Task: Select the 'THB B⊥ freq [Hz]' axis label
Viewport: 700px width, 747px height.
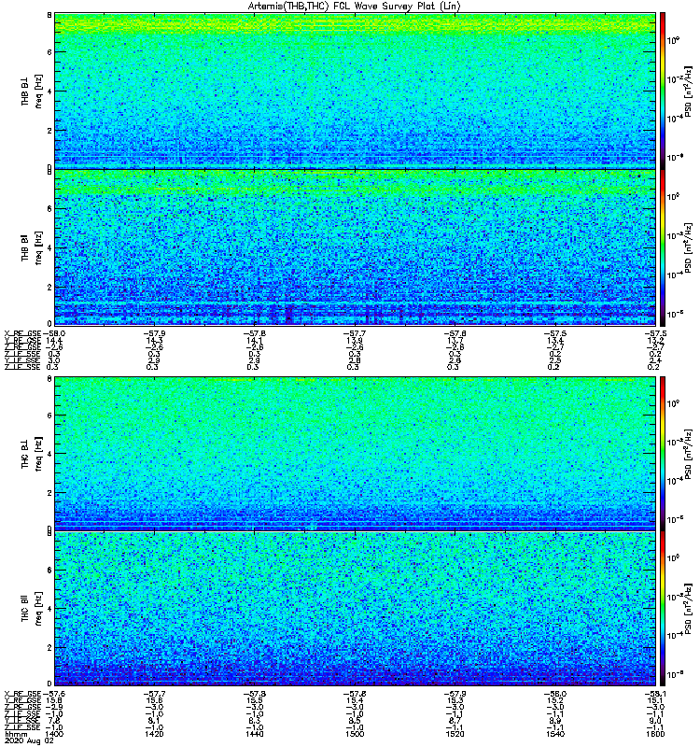Action: (x=32, y=91)
